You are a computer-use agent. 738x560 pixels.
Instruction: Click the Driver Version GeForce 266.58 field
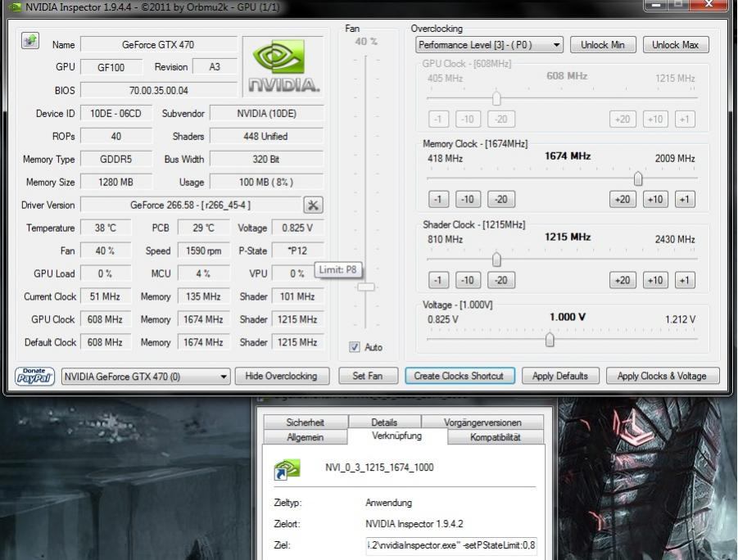[x=190, y=205]
